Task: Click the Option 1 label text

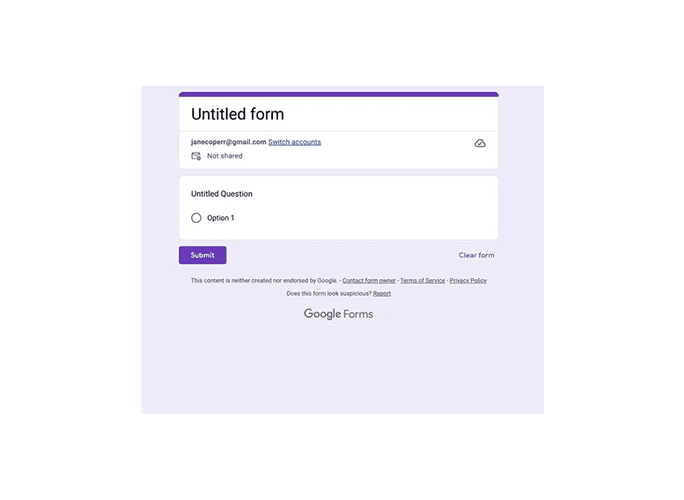Action: [221, 218]
